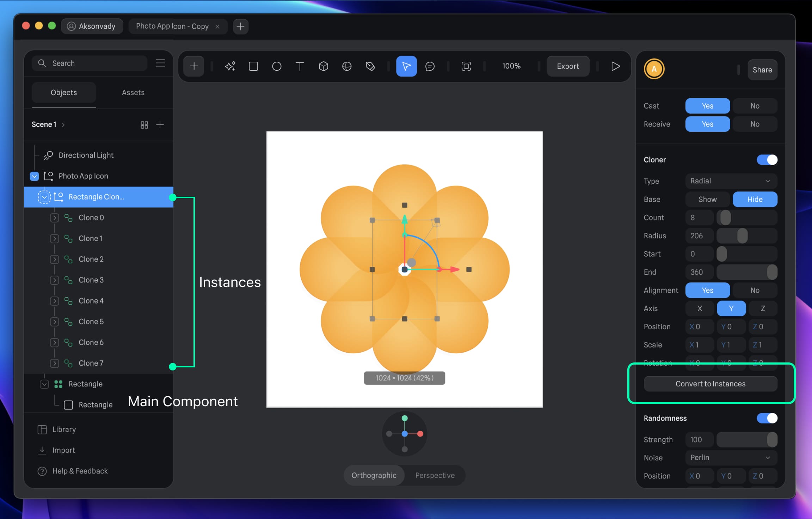Click the Convert to Instances button
The height and width of the screenshot is (519, 812).
click(710, 384)
